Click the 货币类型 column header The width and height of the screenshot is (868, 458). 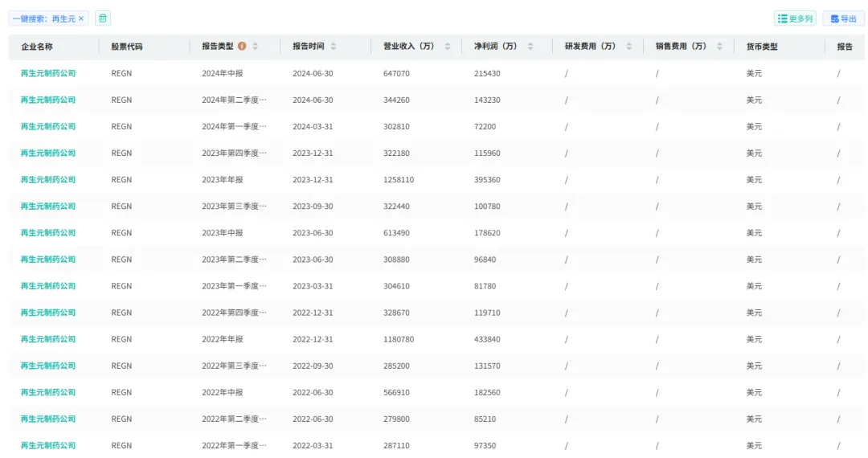[762, 47]
